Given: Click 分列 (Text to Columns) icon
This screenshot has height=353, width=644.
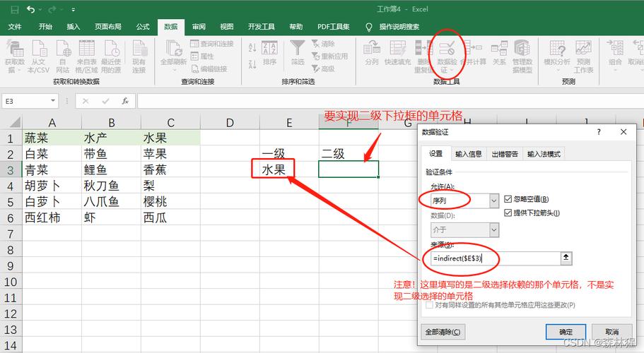Looking at the screenshot, I should pos(372,53).
